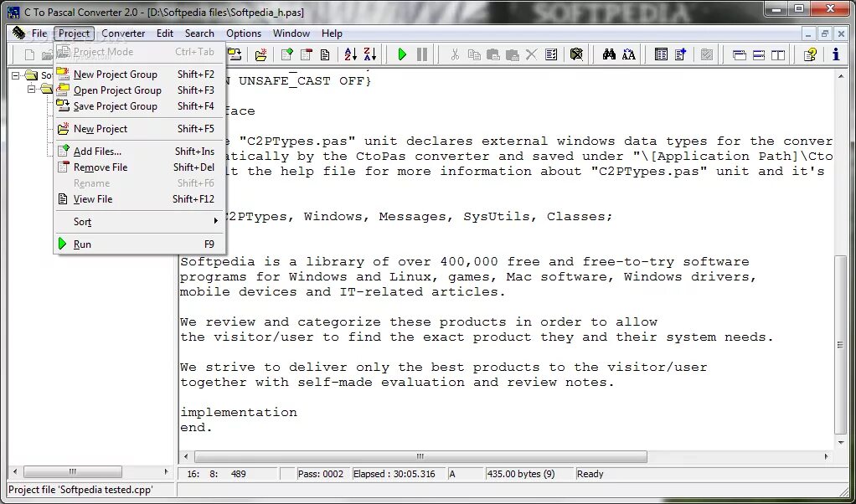Sort files descending with Z-A icon
Viewport: 856px width, 504px height.
(x=370, y=54)
